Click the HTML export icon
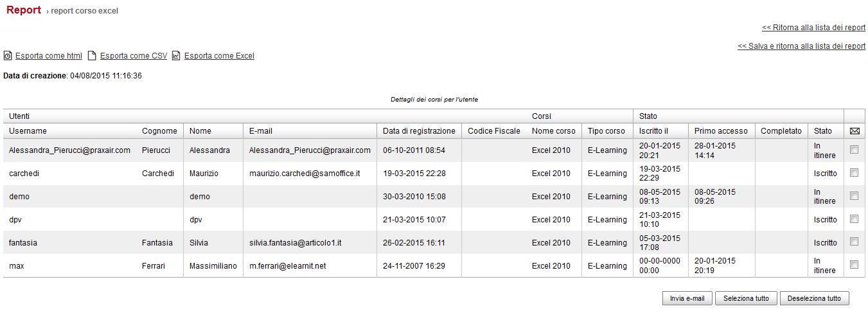The image size is (868, 313). 8,56
